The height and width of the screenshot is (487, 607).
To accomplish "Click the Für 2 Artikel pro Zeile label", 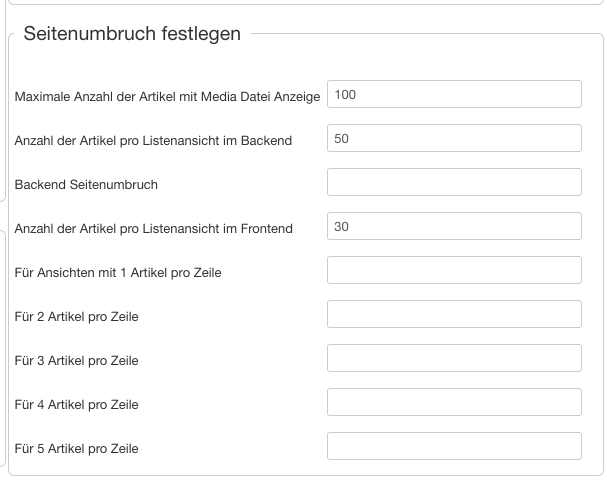I will (77, 317).
